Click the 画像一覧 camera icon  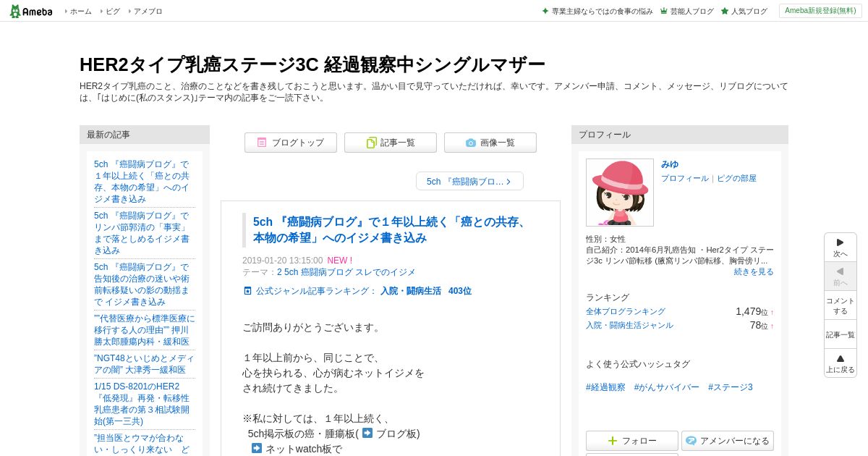(471, 143)
